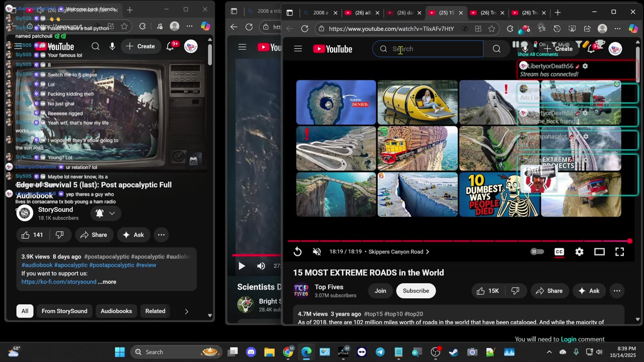Open Discord from the taskbar
The width and height of the screenshot is (644, 362).
click(x=250, y=352)
